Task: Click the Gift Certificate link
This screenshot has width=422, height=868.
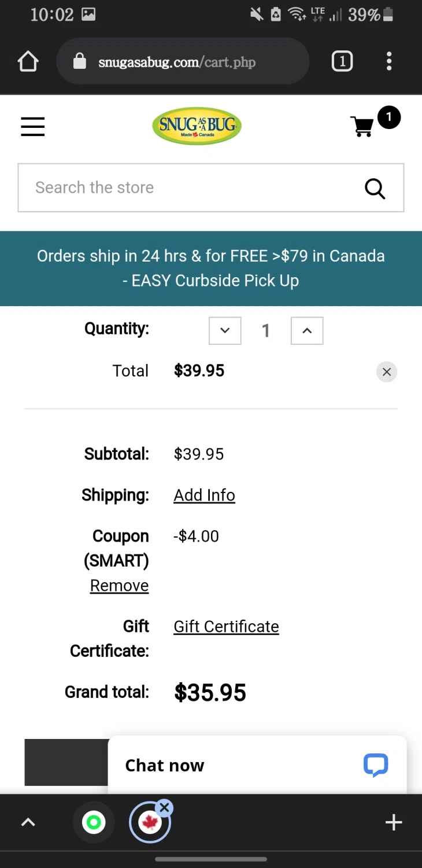Action: pos(226,627)
